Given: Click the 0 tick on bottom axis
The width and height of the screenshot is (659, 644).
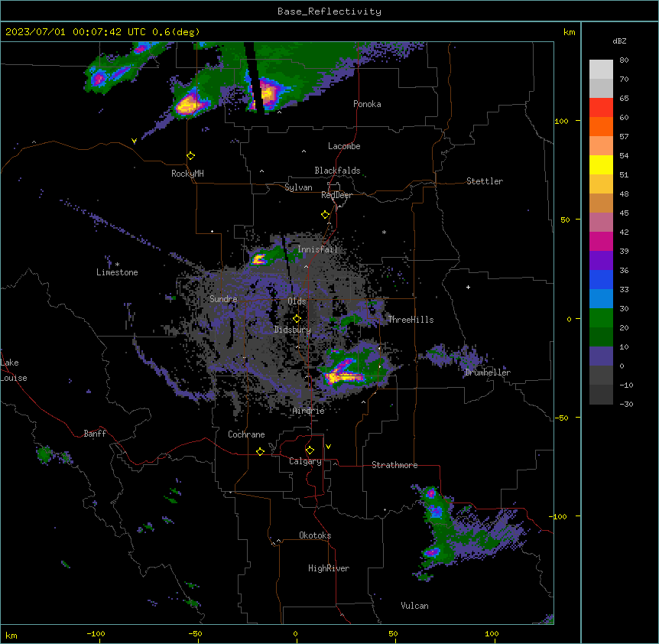Looking at the screenshot, I should (295, 633).
